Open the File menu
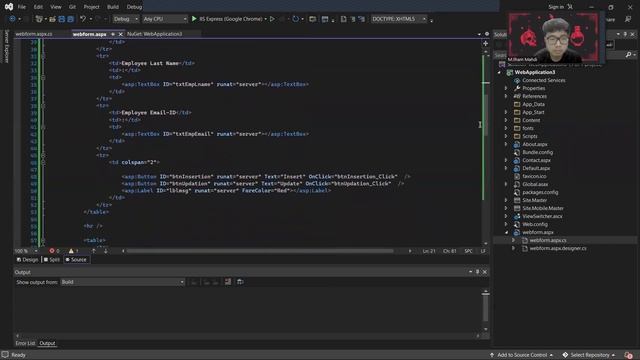The height and width of the screenshot is (360, 640). click(22, 7)
